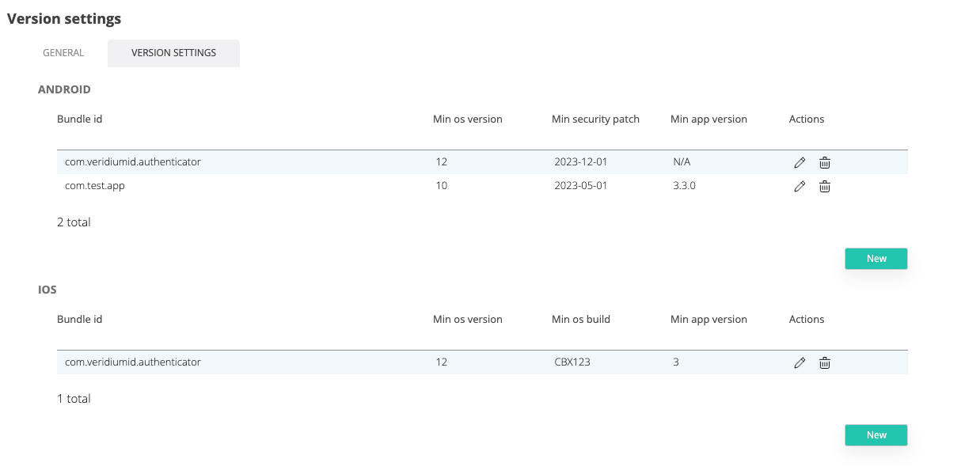Click the CBX123 build value

572,362
